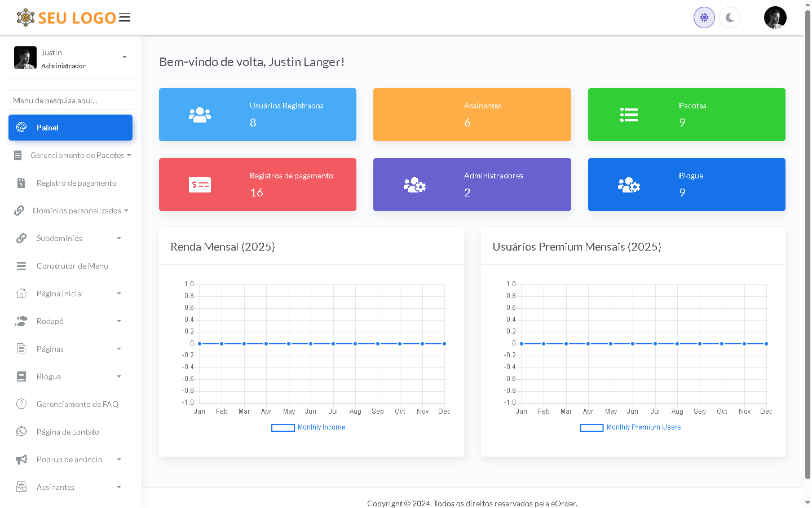Click the Construtor de Menu bars icon
The image size is (812, 508).
point(21,266)
